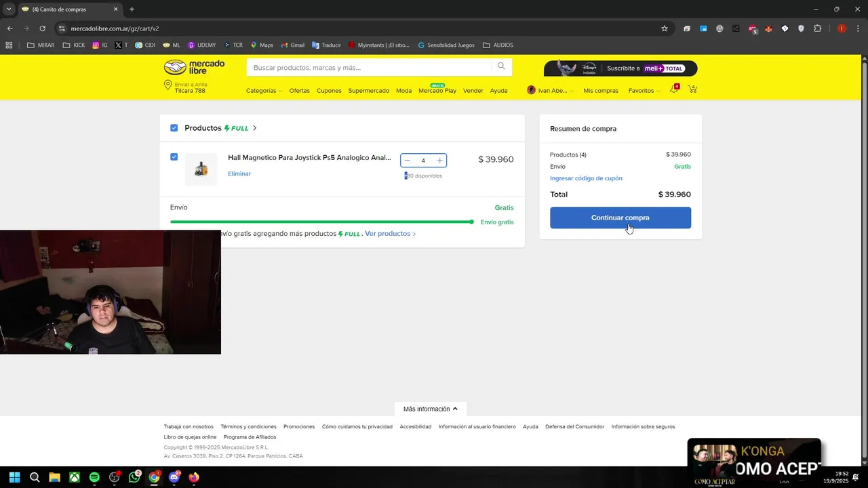This screenshot has width=868, height=488.
Task: Go to Mis compras
Action: (x=601, y=91)
